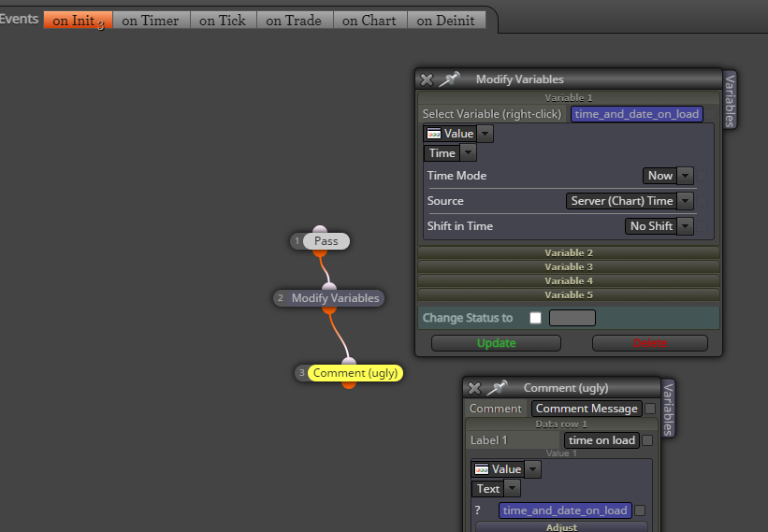Click the Value icon in Comment panel
768x532 pixels.
482,469
